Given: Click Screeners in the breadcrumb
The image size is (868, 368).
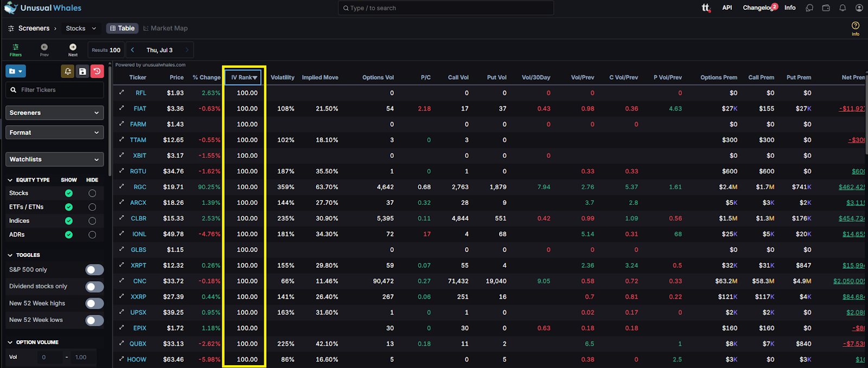Looking at the screenshot, I should point(34,28).
